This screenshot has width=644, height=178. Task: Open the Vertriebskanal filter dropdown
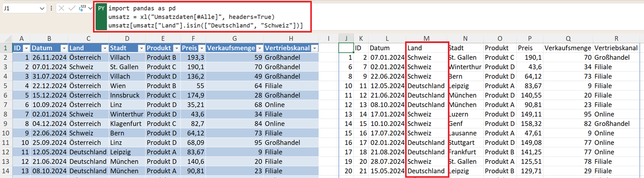314,48
